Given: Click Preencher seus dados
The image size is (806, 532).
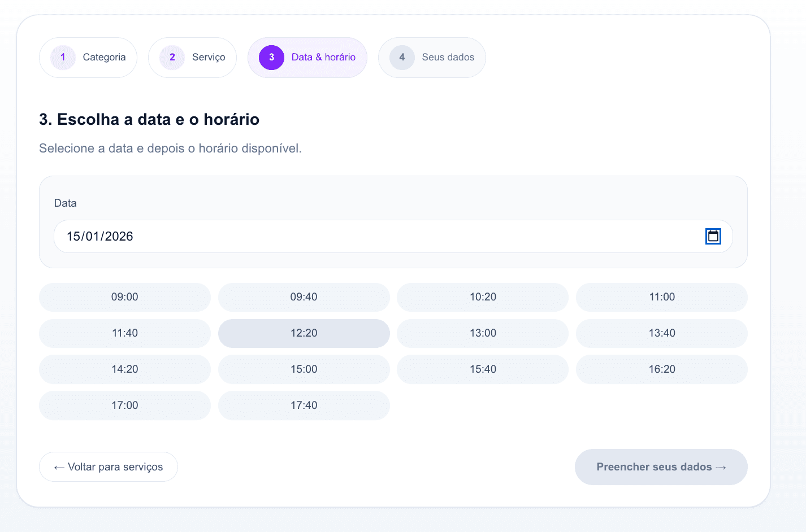Looking at the screenshot, I should click(660, 466).
